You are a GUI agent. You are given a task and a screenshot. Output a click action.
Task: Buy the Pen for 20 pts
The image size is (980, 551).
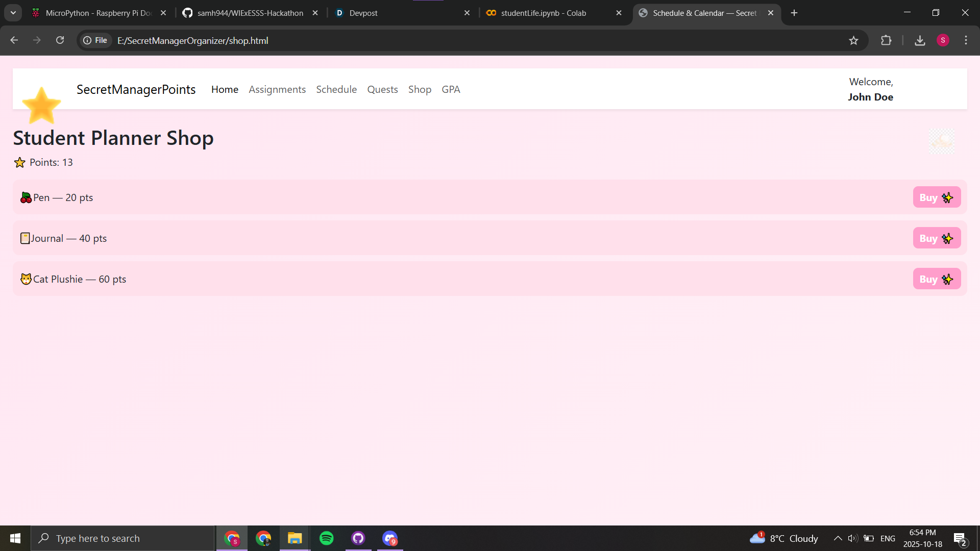[x=936, y=197]
